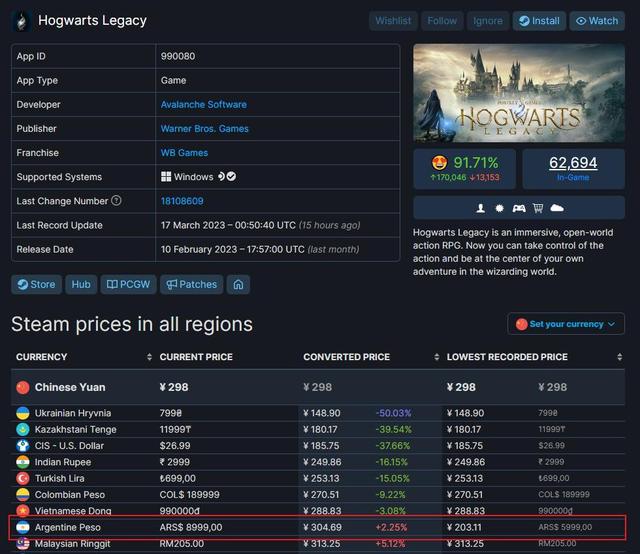640x554 pixels.
Task: Sort by Converted Price column header
Action: [x=348, y=357]
